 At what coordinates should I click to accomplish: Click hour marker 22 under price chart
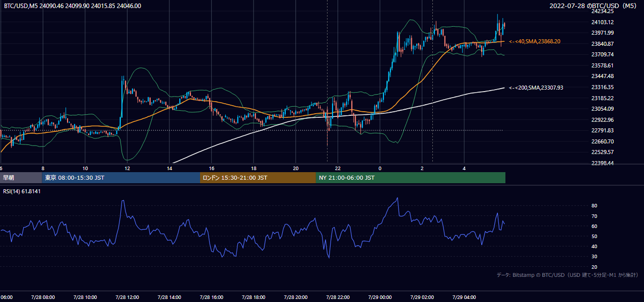338,168
